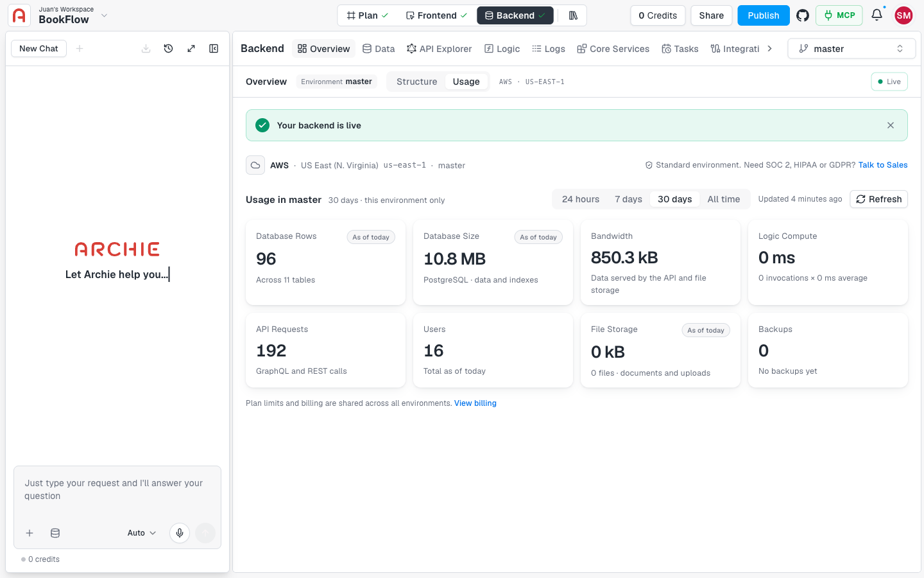Image resolution: width=924 pixels, height=578 pixels.
Task: Switch to the Usage view
Action: click(466, 82)
